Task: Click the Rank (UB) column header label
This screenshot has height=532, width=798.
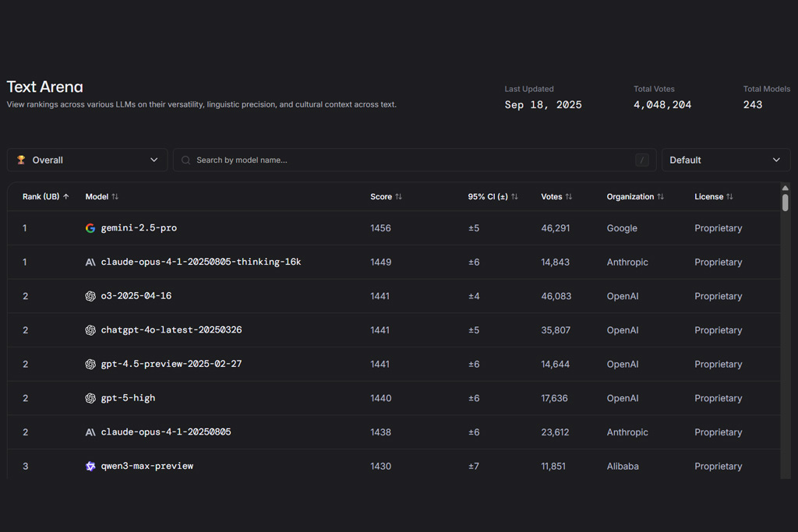Action: tap(41, 197)
